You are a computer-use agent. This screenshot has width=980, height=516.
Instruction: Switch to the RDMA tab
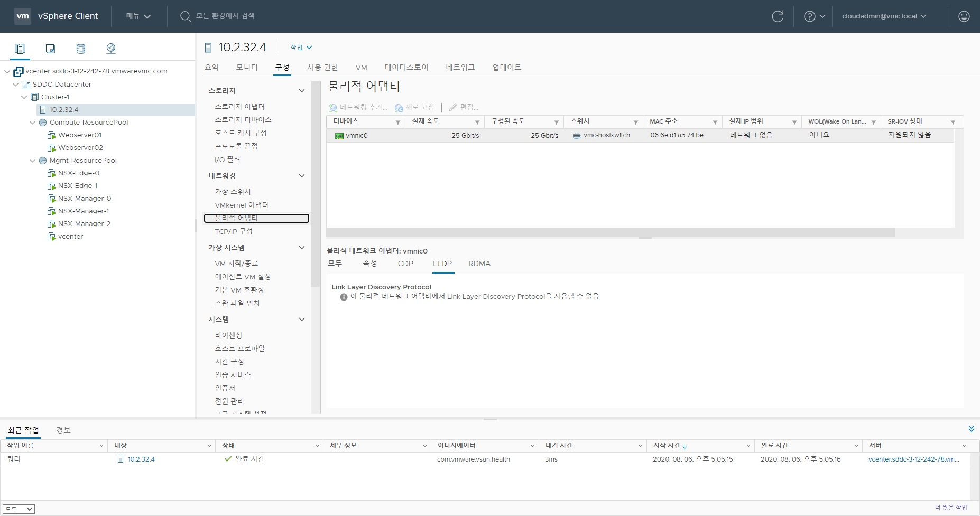[x=479, y=264]
